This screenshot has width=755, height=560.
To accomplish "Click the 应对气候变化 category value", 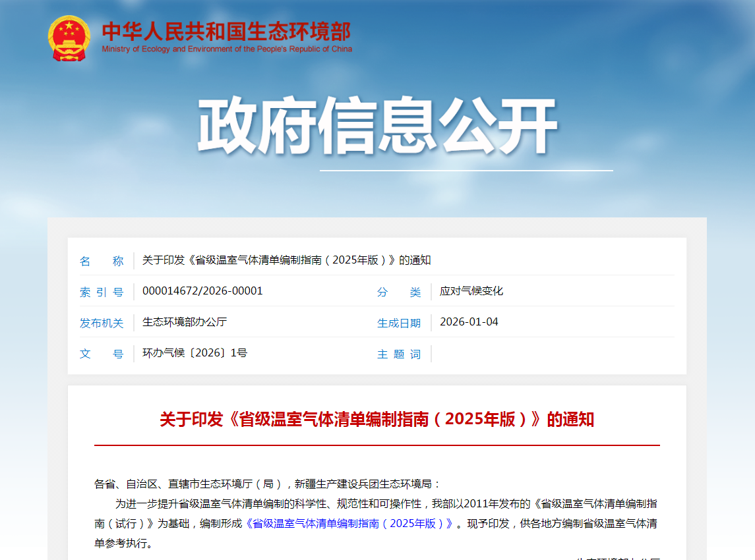I will pyautogui.click(x=471, y=291).
